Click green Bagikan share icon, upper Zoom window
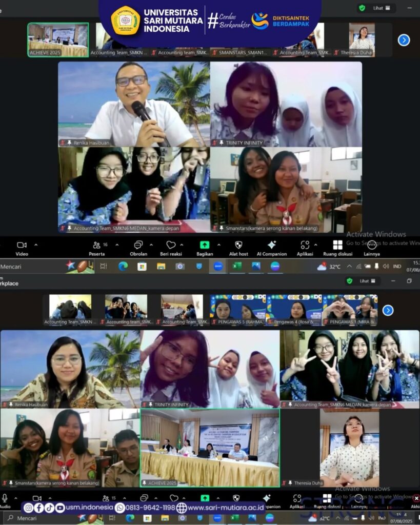Image resolution: width=420 pixels, height=525 pixels. tap(204, 245)
